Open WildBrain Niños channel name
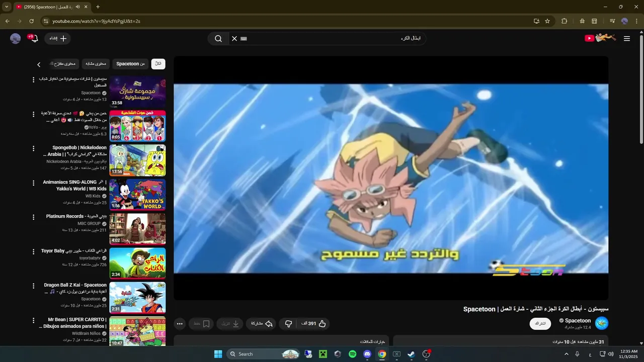 click(86, 333)
